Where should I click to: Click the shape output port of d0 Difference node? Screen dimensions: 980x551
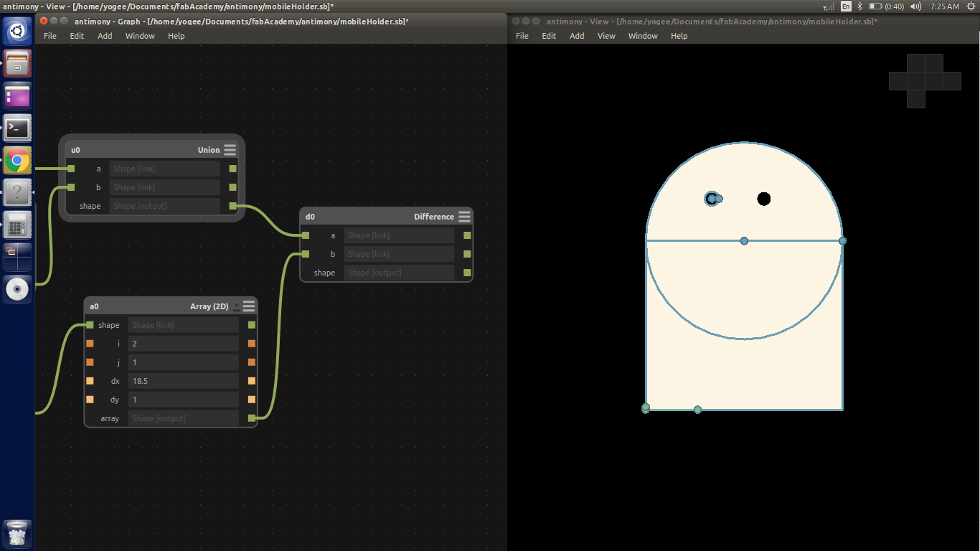pos(466,273)
